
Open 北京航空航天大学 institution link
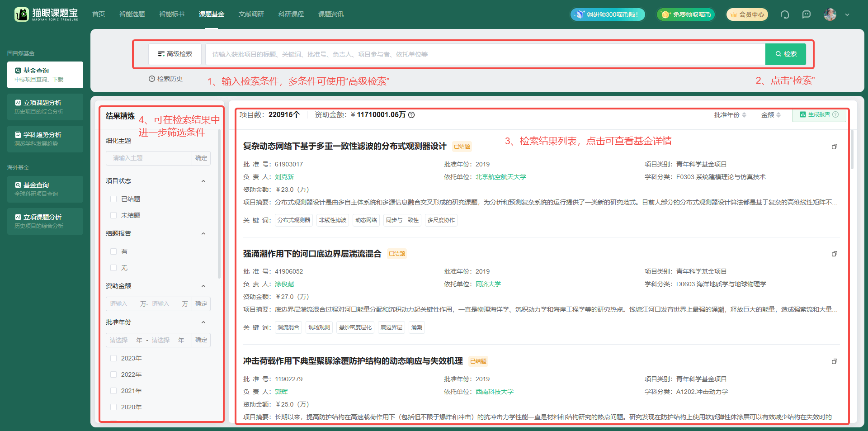tap(501, 177)
